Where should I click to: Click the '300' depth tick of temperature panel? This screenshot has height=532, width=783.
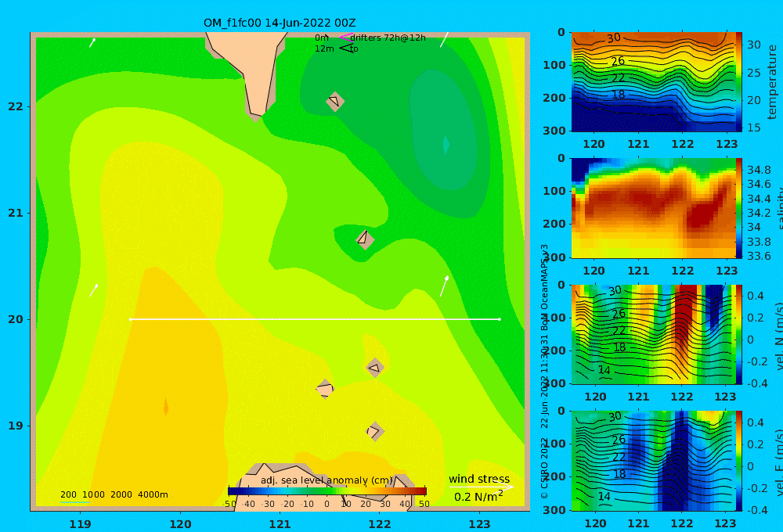pyautogui.click(x=554, y=131)
